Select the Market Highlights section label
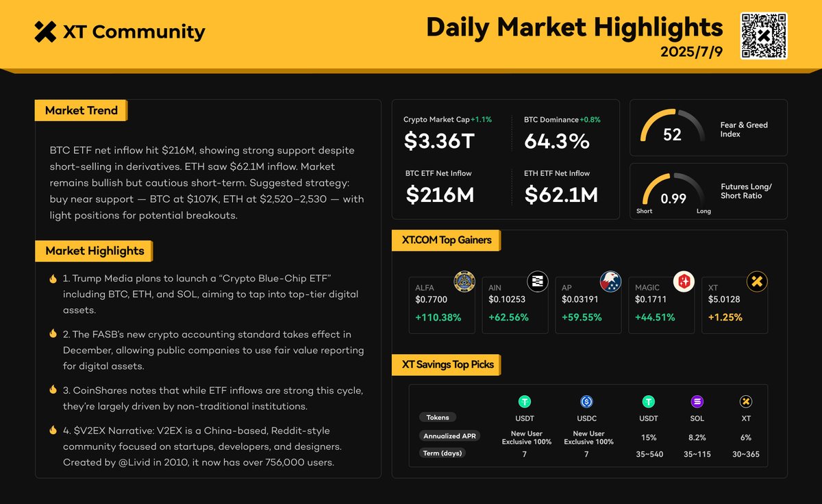The width and height of the screenshot is (822, 504). coord(95,251)
